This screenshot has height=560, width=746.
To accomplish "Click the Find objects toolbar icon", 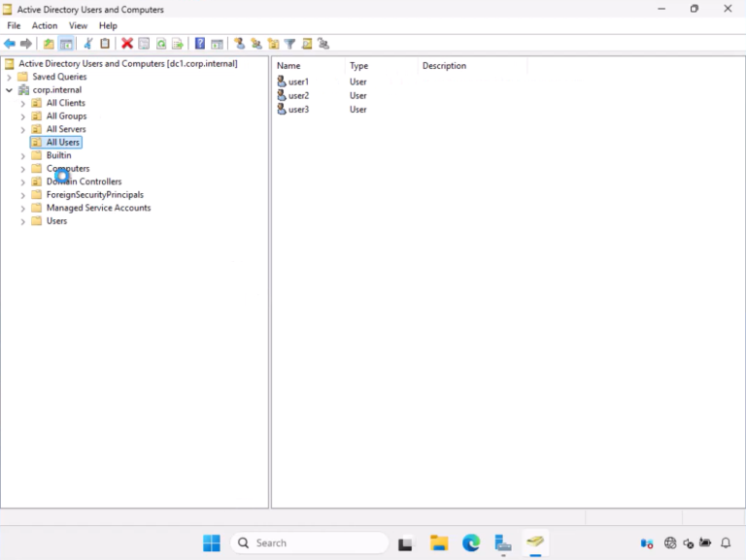I will click(307, 44).
